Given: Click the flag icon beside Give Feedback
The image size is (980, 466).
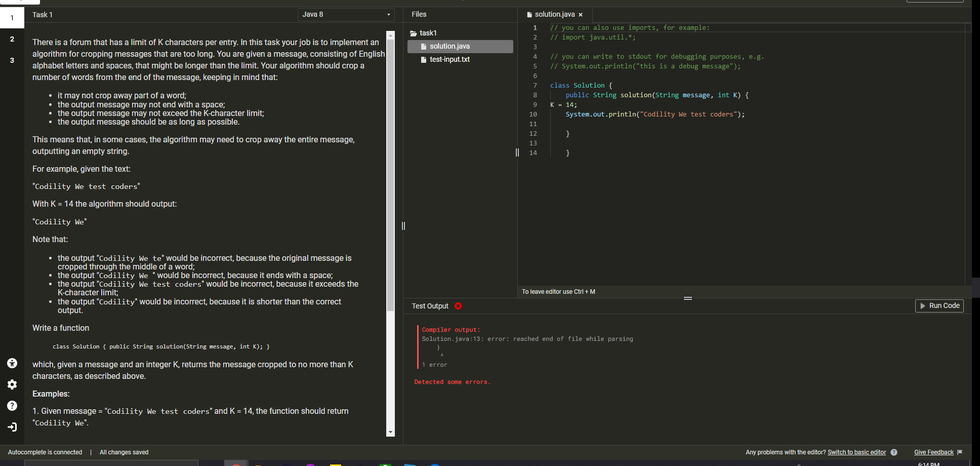Looking at the screenshot, I should pos(960,452).
